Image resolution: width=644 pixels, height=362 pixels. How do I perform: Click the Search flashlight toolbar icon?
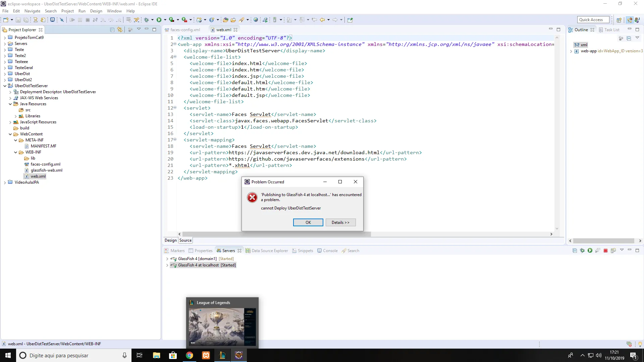[x=241, y=20]
